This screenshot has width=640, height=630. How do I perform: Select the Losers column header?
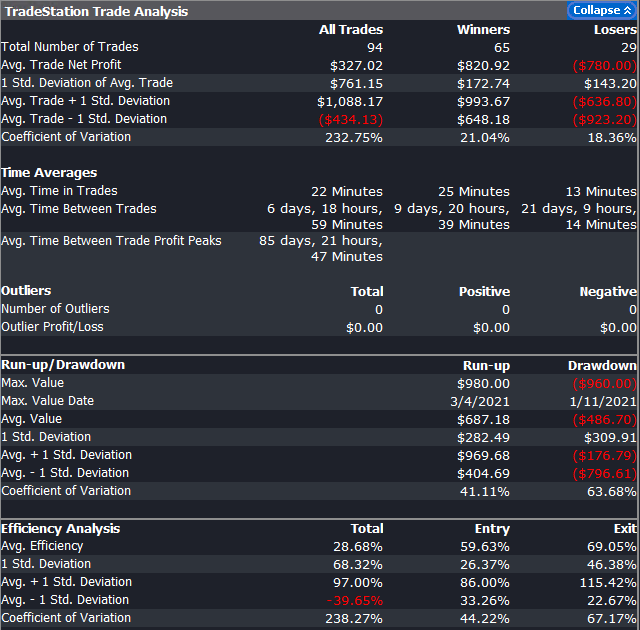click(615, 29)
